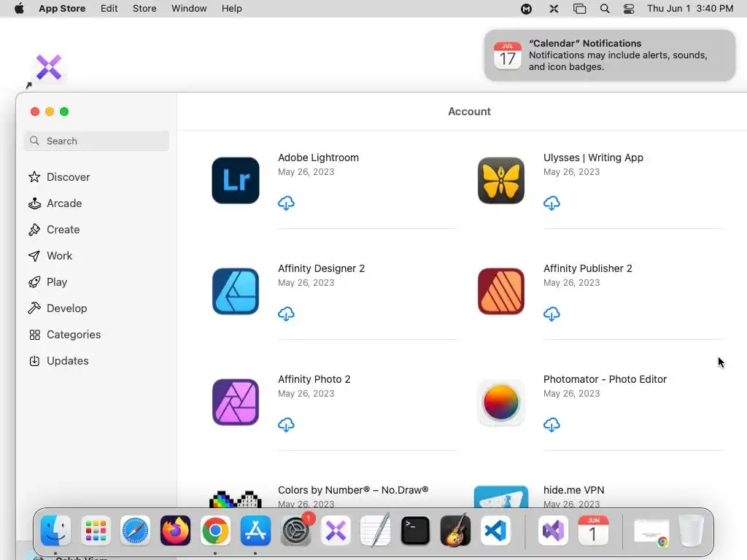This screenshot has height=560, width=747.
Task: Open the App Store menu
Action: [62, 9]
